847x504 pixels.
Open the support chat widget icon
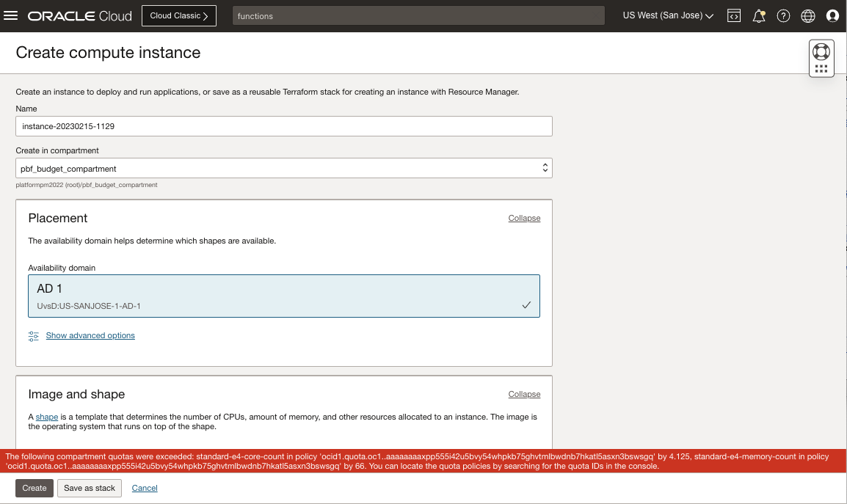click(x=821, y=50)
